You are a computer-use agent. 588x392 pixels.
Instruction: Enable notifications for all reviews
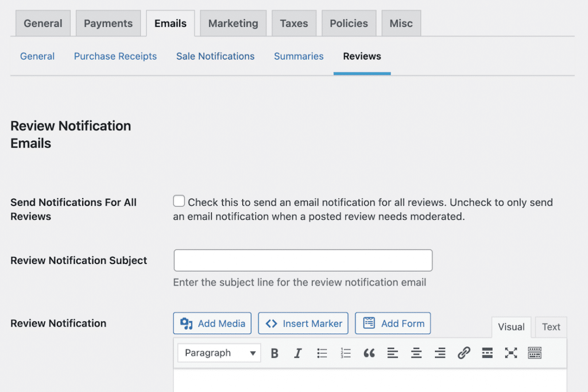point(179,200)
